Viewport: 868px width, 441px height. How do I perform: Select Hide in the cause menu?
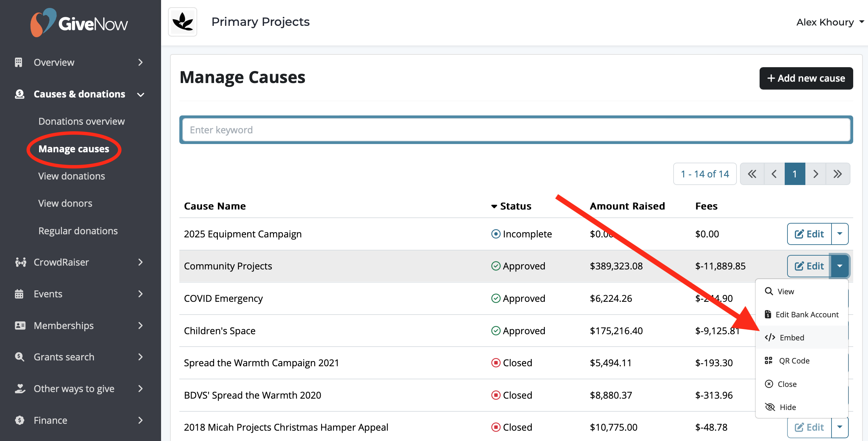(x=787, y=407)
